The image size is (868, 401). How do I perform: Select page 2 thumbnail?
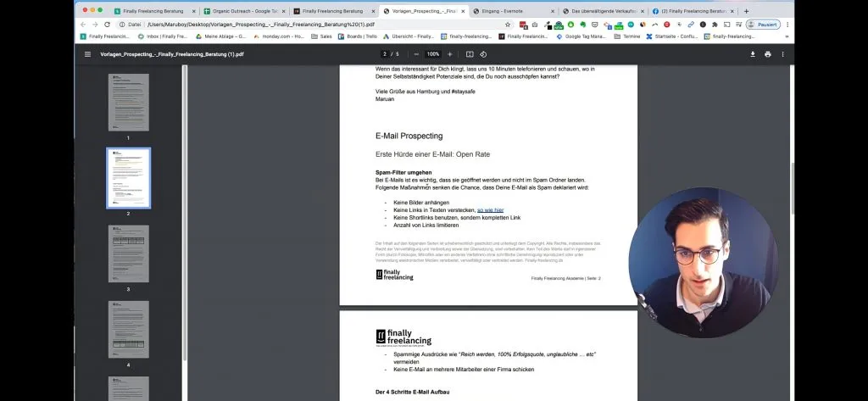(x=129, y=178)
